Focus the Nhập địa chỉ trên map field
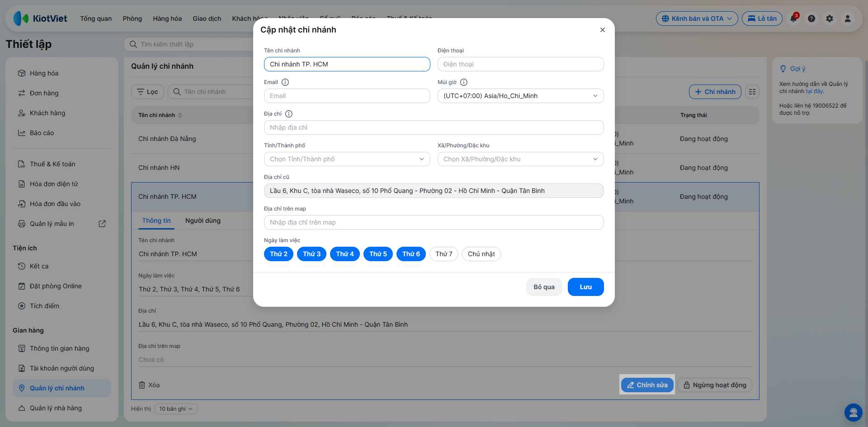 pyautogui.click(x=434, y=222)
